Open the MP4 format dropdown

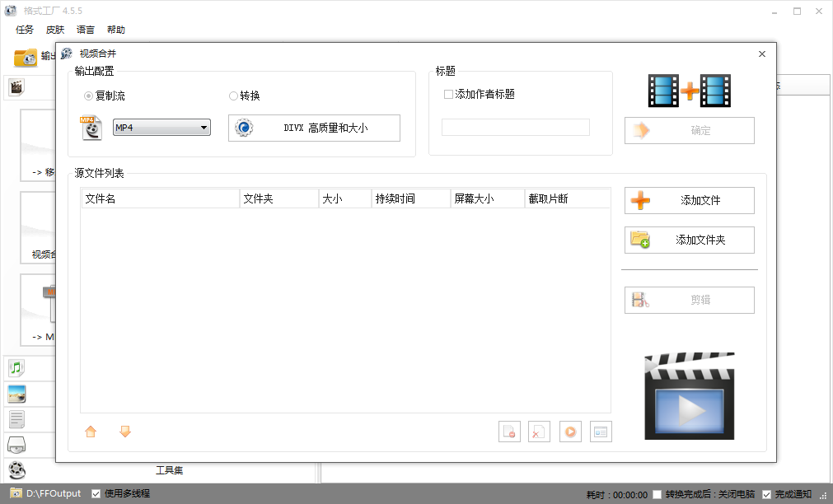tap(161, 128)
